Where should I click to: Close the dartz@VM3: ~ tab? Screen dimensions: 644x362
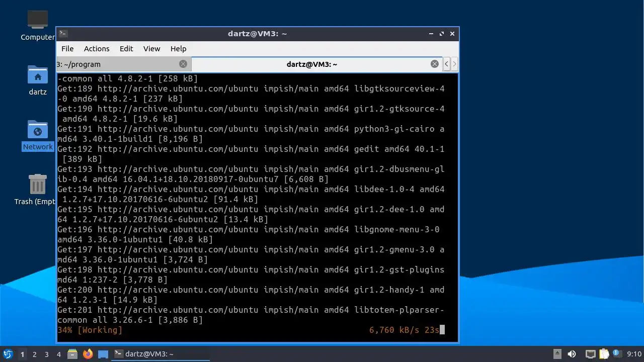(435, 64)
